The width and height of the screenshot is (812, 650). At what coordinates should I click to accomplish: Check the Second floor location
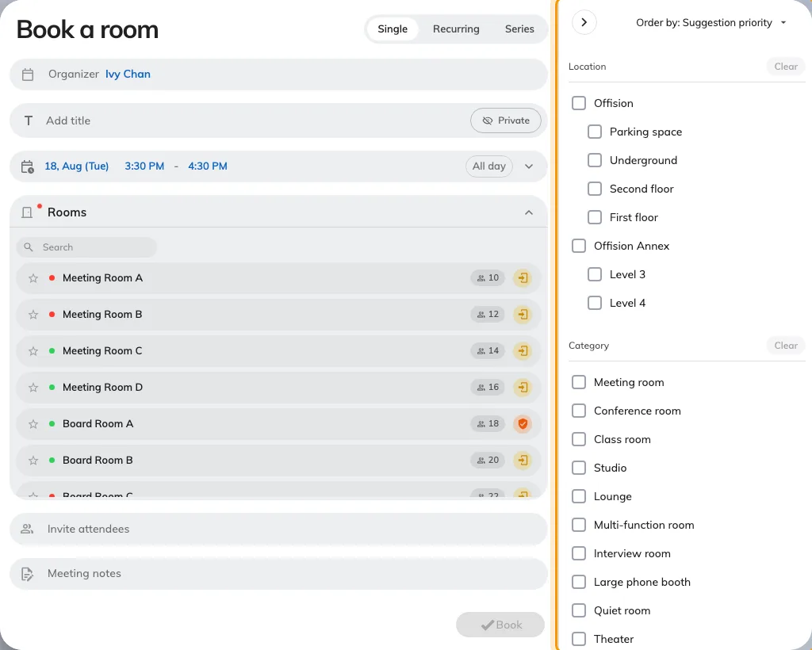tap(595, 189)
